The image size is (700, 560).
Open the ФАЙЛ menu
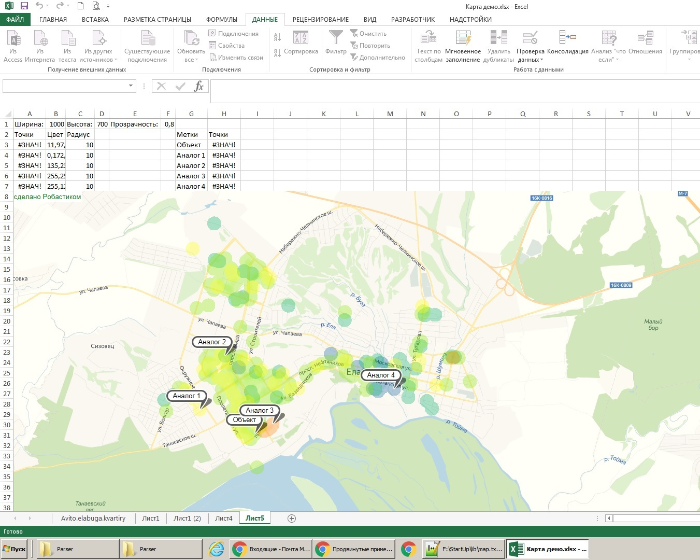pyautogui.click(x=15, y=19)
